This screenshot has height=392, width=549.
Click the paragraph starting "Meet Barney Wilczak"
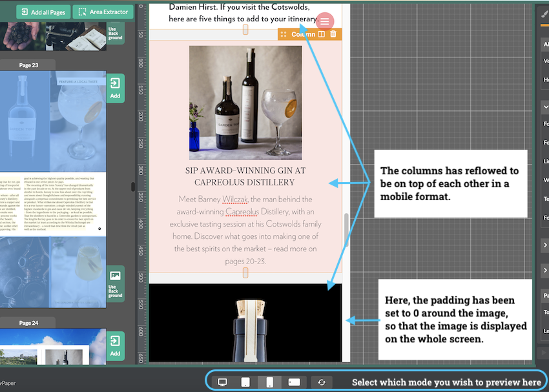245,230
